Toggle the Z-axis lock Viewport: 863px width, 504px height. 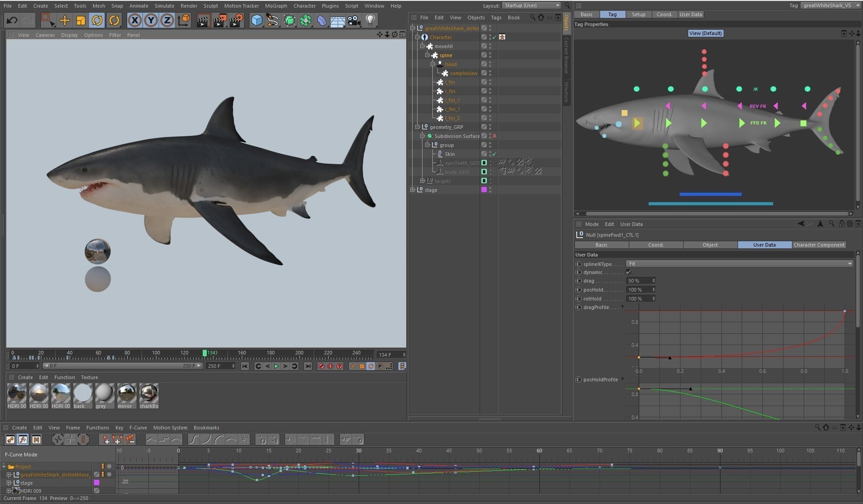(x=167, y=20)
